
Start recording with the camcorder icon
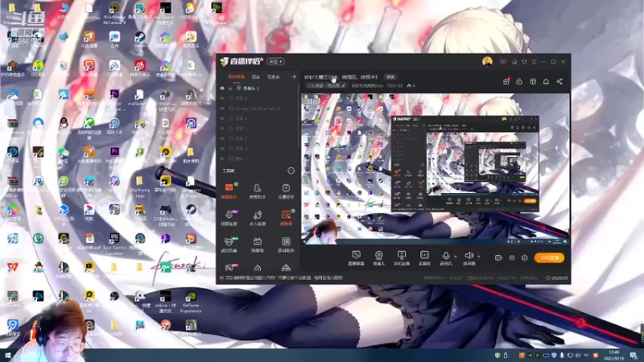(x=498, y=257)
